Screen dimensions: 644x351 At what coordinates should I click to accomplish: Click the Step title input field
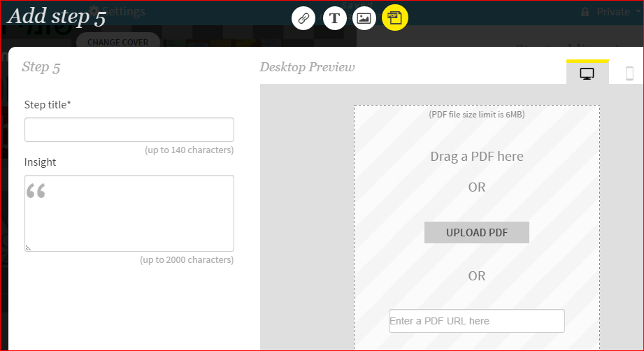point(129,130)
